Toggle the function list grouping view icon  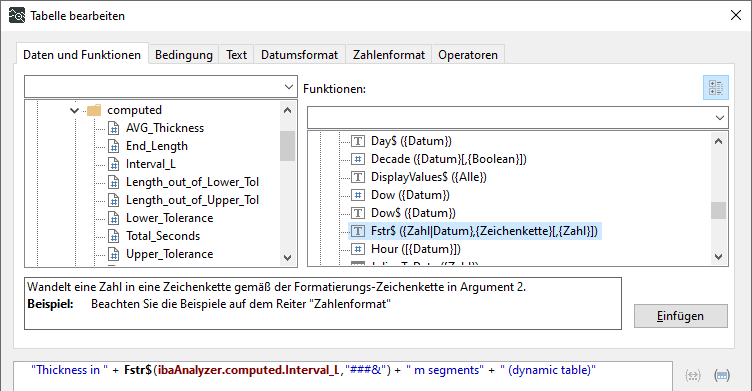pyautogui.click(x=716, y=87)
